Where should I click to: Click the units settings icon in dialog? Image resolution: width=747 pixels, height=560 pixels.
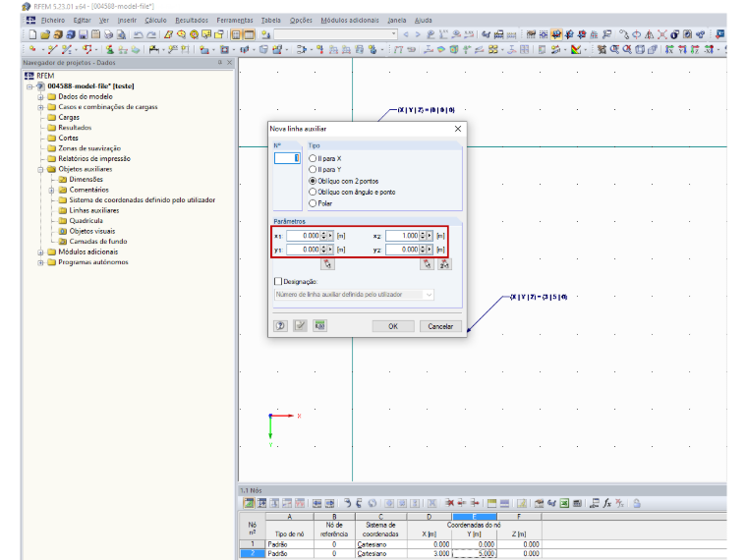pos(320,326)
